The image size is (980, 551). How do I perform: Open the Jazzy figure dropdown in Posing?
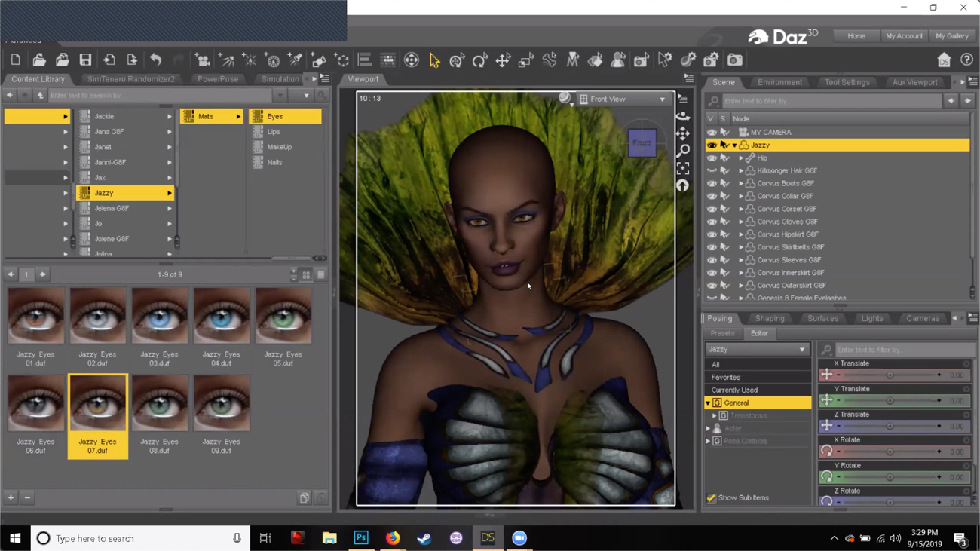[757, 349]
